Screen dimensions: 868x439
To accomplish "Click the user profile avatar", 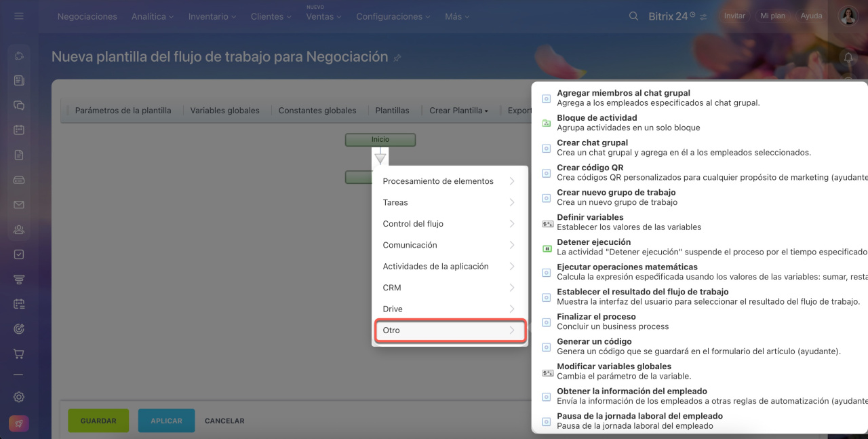I will tap(848, 16).
